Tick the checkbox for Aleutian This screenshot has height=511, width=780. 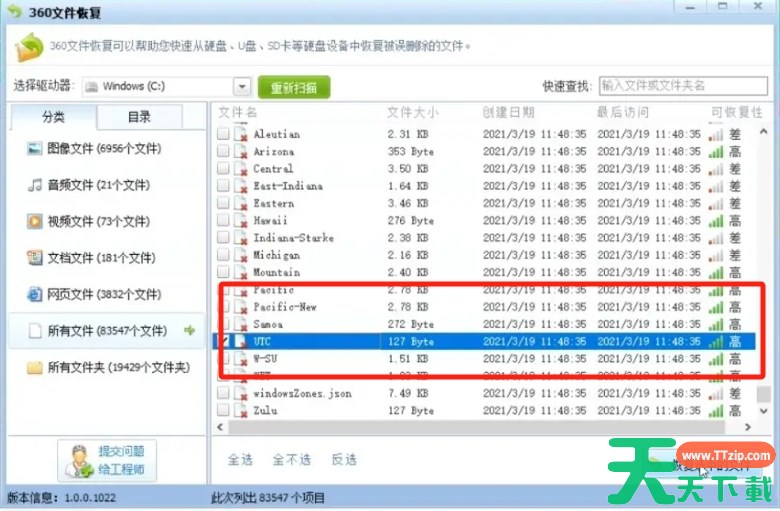coord(223,133)
